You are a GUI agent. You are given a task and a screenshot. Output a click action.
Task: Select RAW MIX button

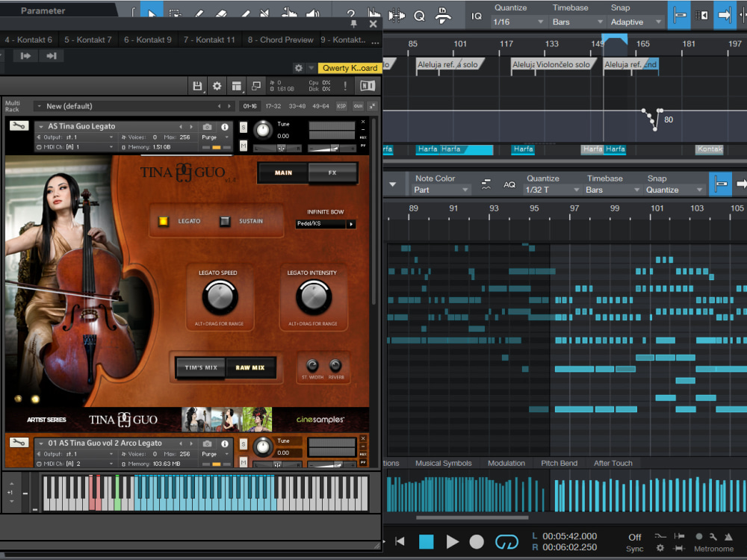(x=250, y=367)
